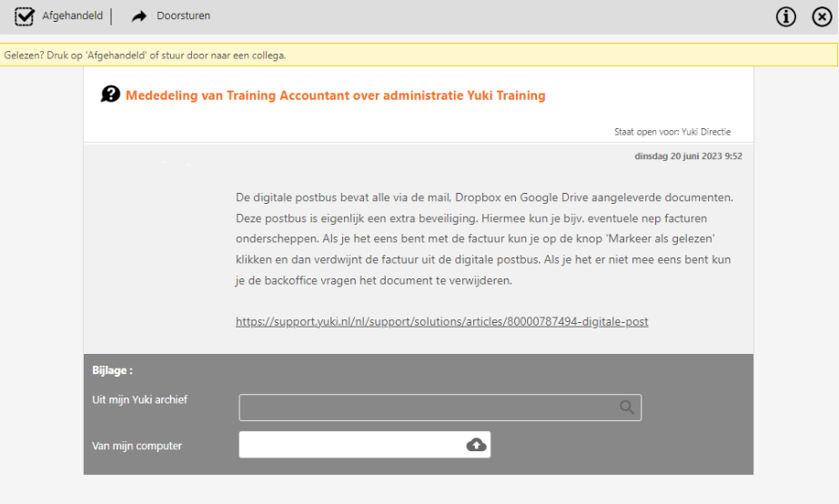Close the message with the X icon

point(822,17)
